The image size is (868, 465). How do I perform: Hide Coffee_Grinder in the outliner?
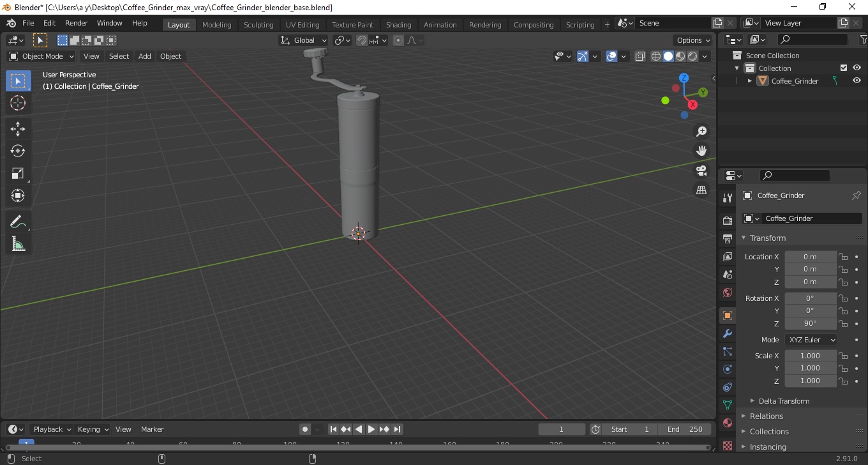[x=857, y=81]
